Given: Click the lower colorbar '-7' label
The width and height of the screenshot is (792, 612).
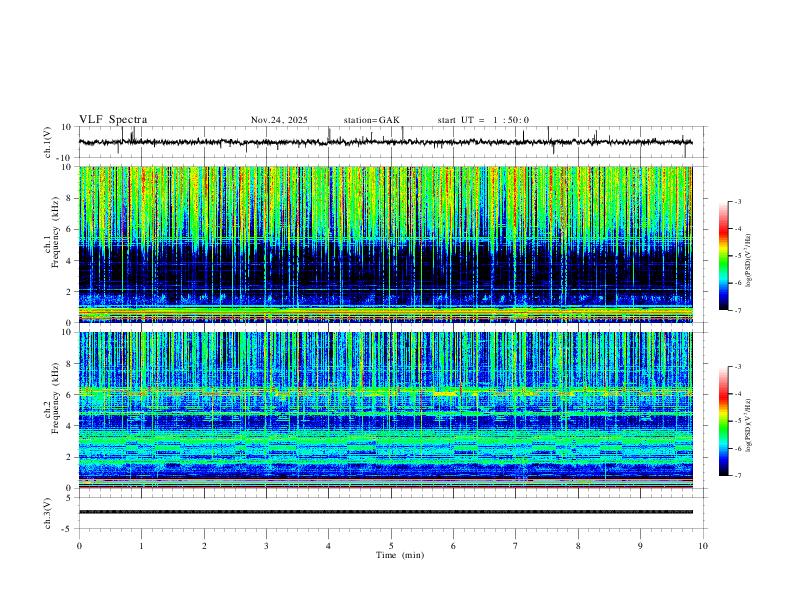Looking at the screenshot, I should 737,476.
